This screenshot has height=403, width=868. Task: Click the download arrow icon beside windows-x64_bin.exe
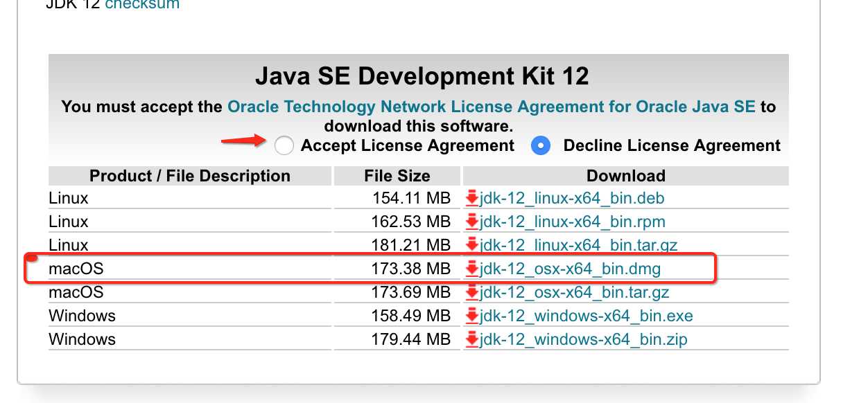click(472, 316)
